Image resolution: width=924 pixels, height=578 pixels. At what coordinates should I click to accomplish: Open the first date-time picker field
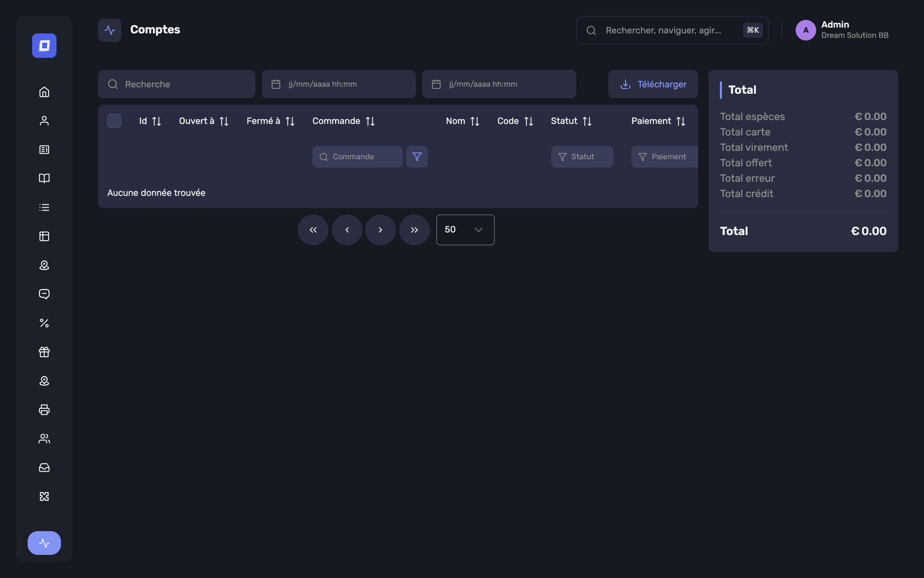click(339, 84)
